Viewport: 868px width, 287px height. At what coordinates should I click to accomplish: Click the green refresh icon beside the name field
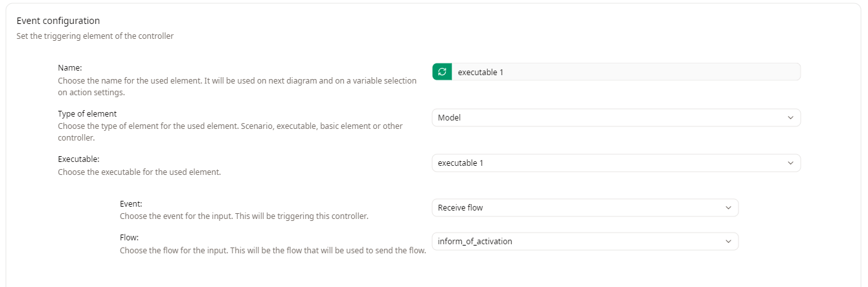pos(442,72)
